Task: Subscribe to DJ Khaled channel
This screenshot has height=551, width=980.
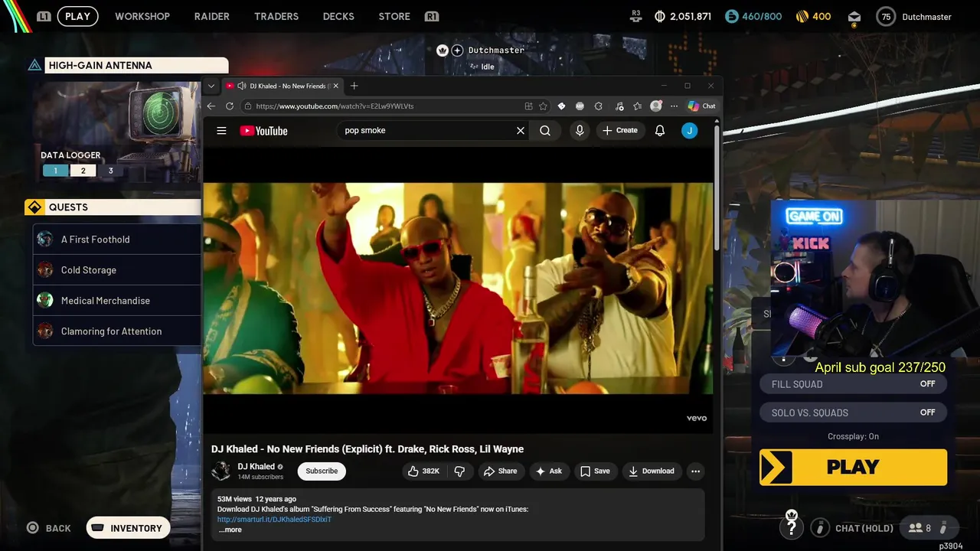Action: pyautogui.click(x=322, y=471)
